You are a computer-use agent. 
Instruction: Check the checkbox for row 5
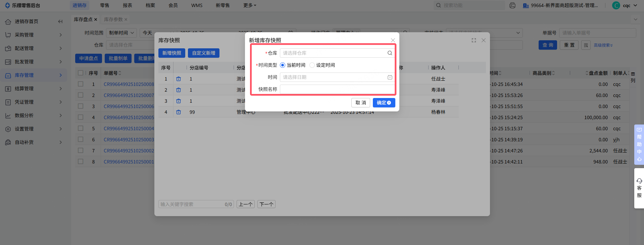point(81,128)
